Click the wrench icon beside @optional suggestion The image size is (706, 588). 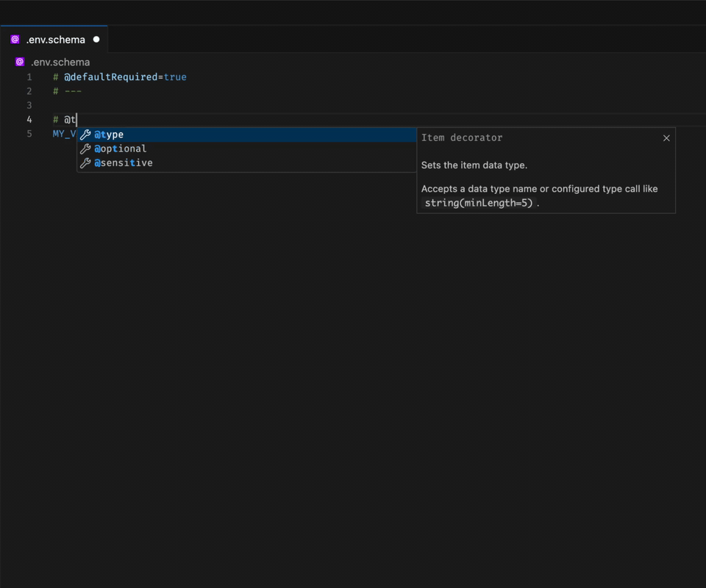tap(85, 148)
